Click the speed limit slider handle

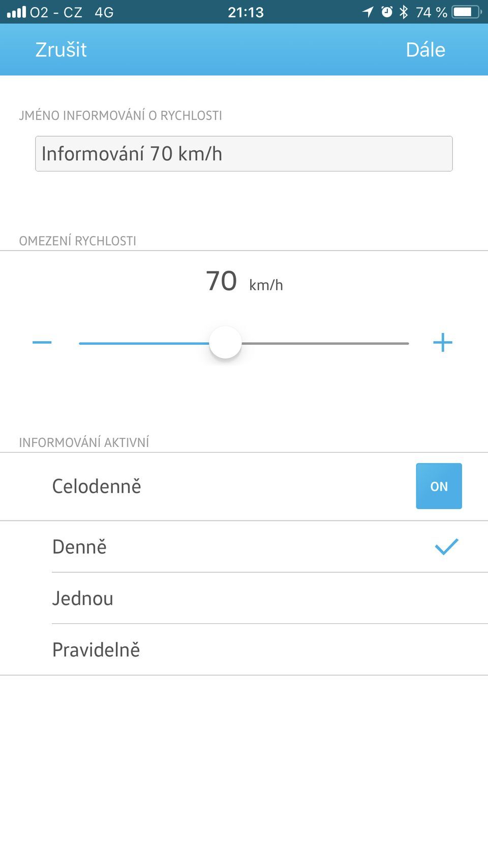click(x=225, y=343)
